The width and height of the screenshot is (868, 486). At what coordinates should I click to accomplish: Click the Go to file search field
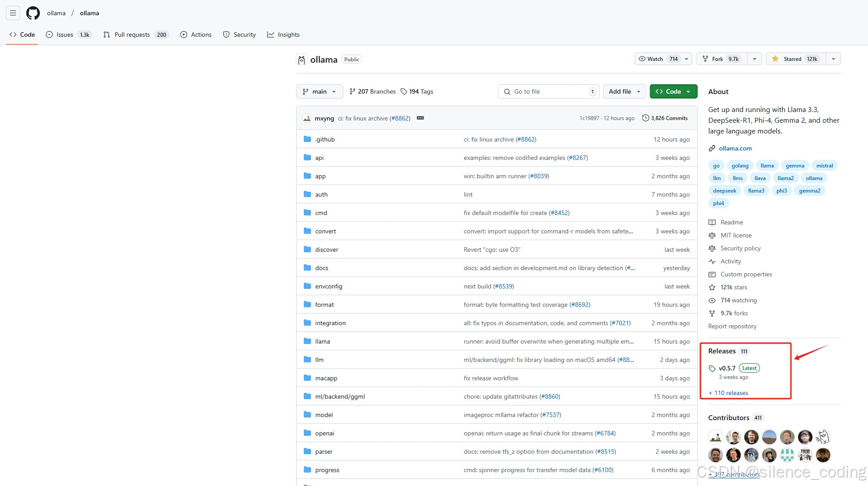pos(548,91)
